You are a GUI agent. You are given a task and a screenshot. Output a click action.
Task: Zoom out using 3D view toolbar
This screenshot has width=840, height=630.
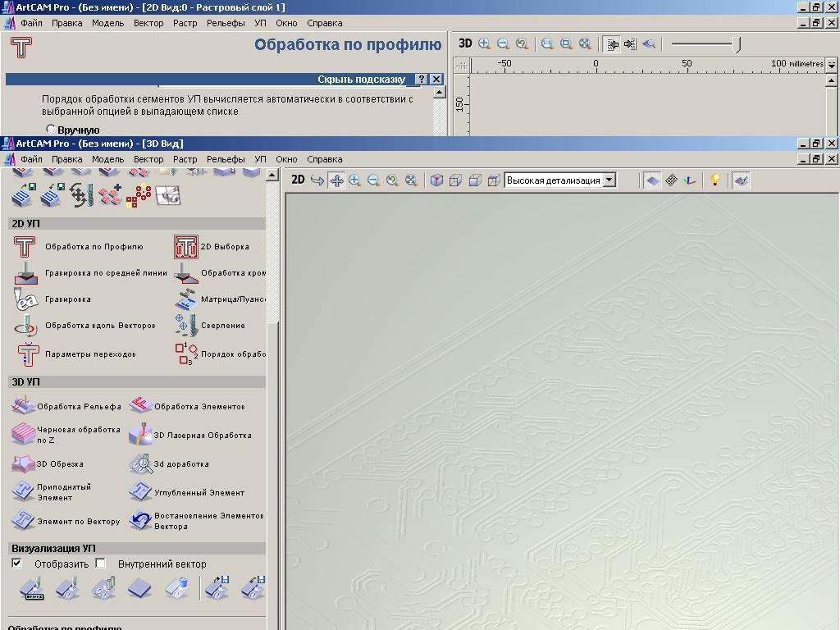pos(373,180)
